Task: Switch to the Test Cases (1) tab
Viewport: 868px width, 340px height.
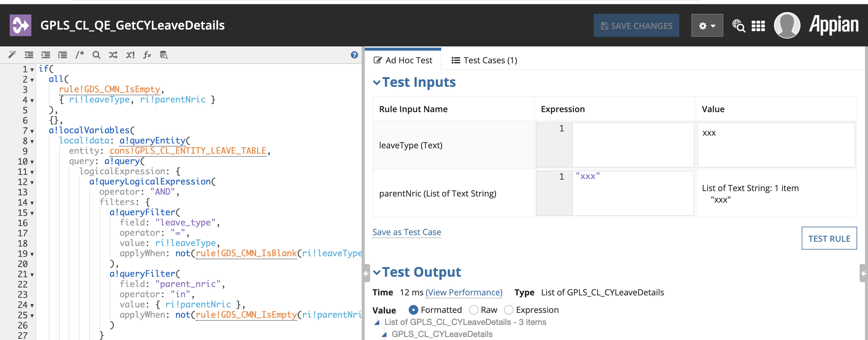Action: point(484,60)
